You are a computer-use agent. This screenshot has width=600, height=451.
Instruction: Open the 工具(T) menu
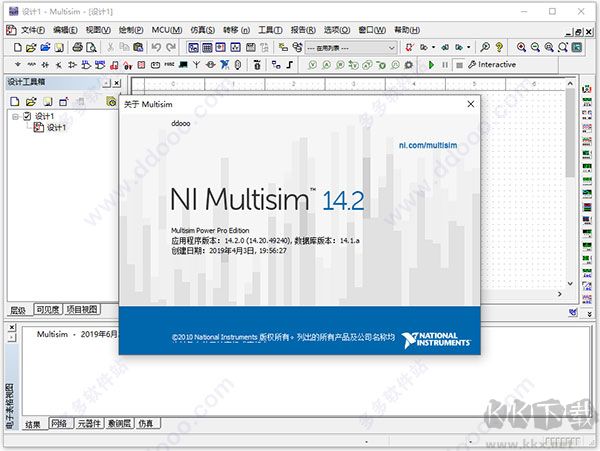click(270, 29)
